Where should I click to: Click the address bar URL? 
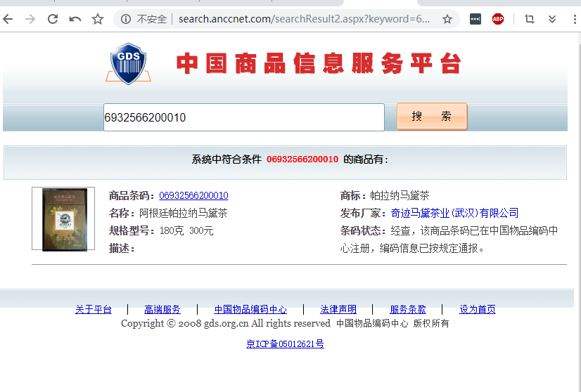[x=304, y=19]
